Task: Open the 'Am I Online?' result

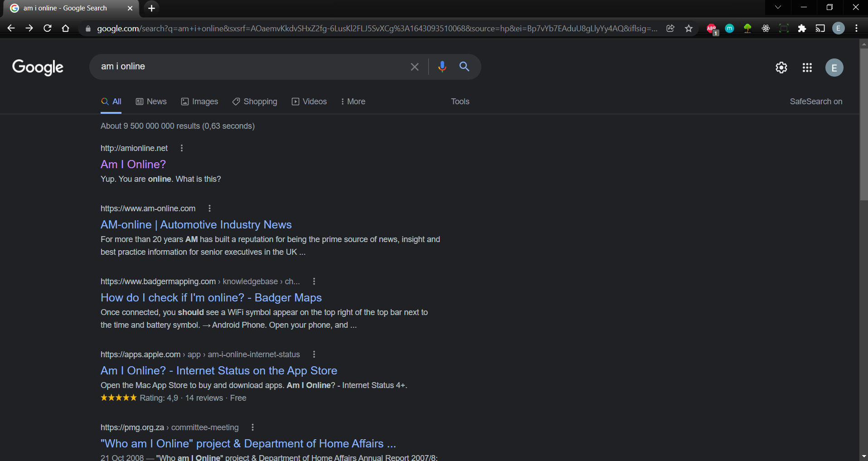Action: [x=133, y=164]
